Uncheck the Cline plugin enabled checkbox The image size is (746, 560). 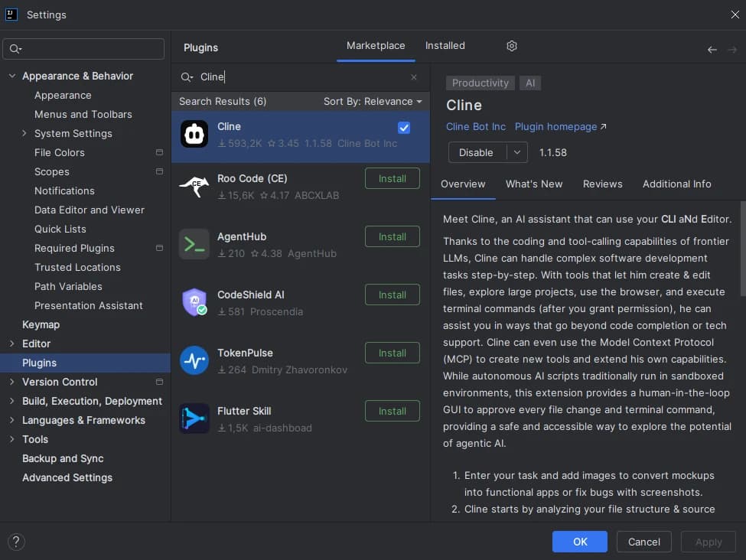403,128
